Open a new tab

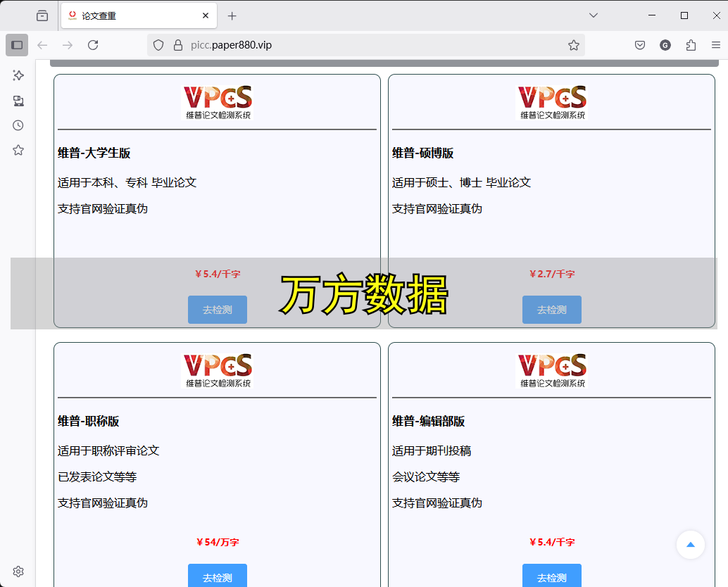[x=232, y=15]
